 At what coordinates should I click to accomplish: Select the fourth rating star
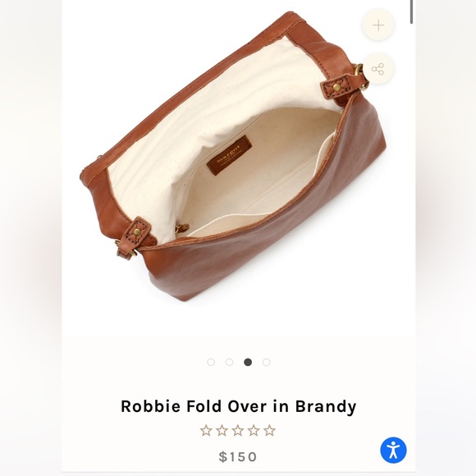click(254, 431)
